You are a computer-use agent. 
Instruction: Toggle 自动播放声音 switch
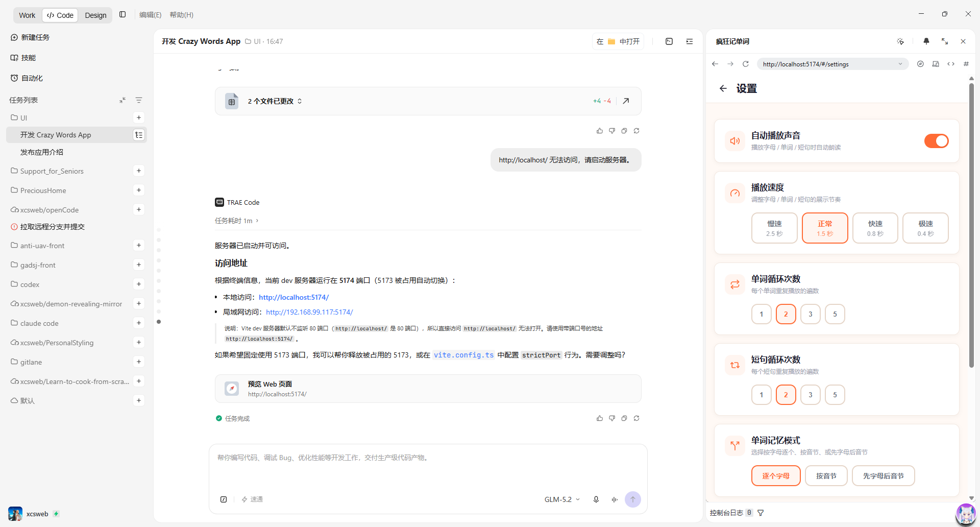(937, 141)
